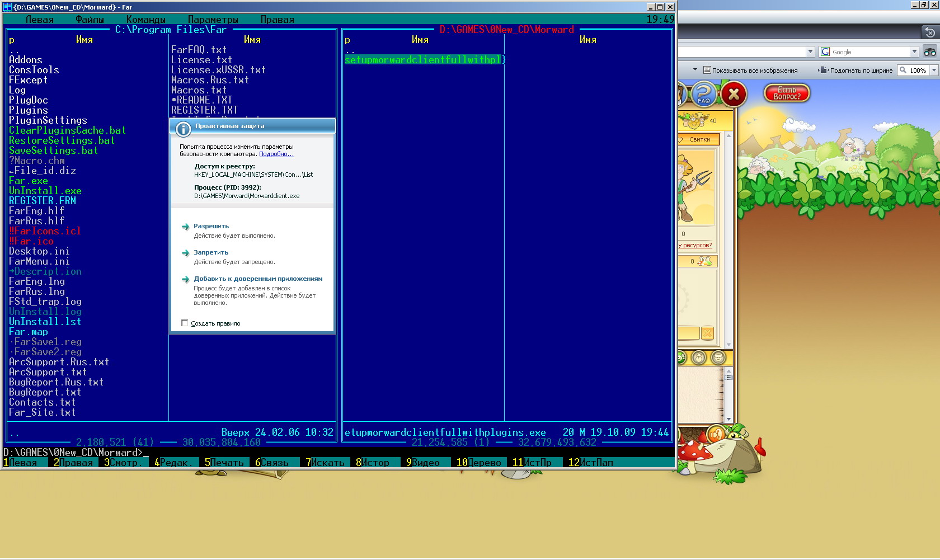Viewport: 940px width, 560px height.
Task: Open the Файлы menu in Far
Action: click(x=90, y=20)
